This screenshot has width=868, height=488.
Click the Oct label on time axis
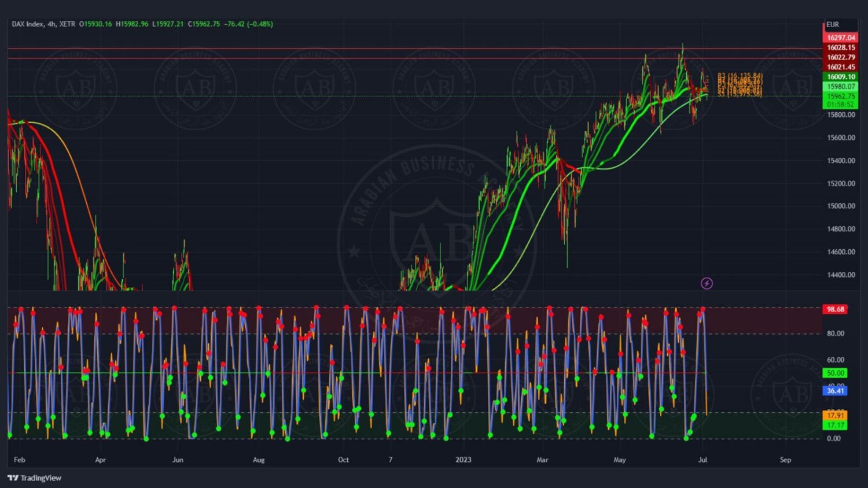click(x=343, y=460)
